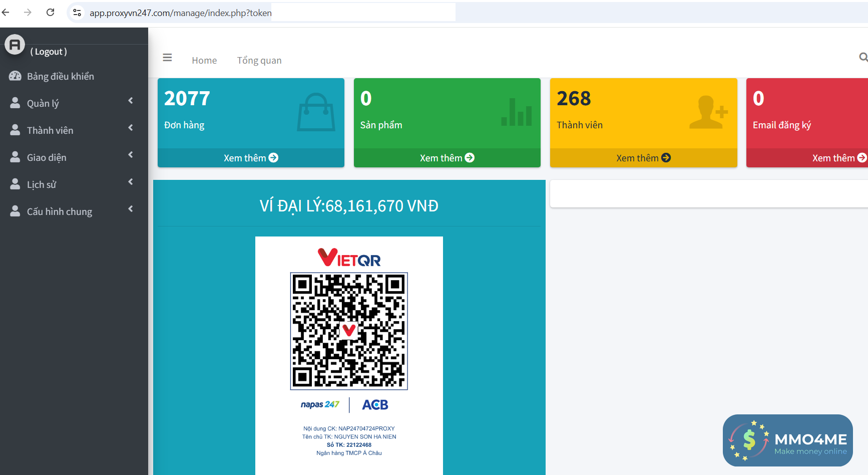This screenshot has width=868, height=475.
Task: Click the bar chart icon on Sản phẩm card
Action: coord(517,112)
